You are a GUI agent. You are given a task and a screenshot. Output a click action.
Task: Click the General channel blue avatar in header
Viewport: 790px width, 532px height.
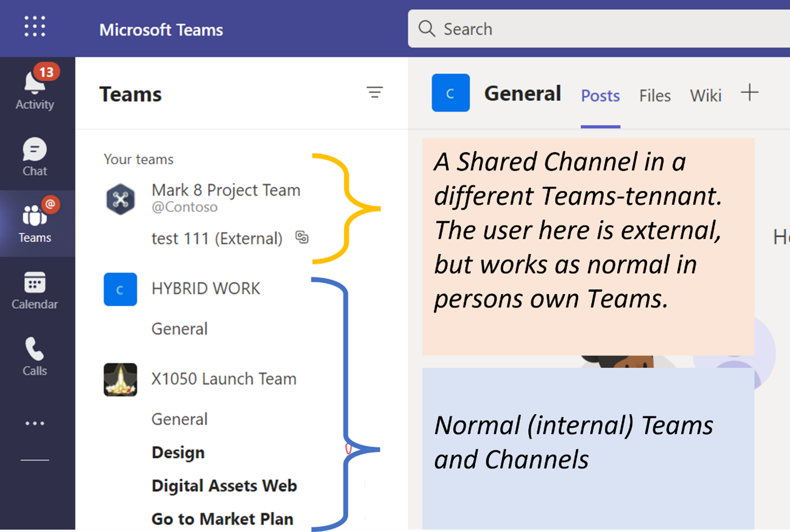451,93
